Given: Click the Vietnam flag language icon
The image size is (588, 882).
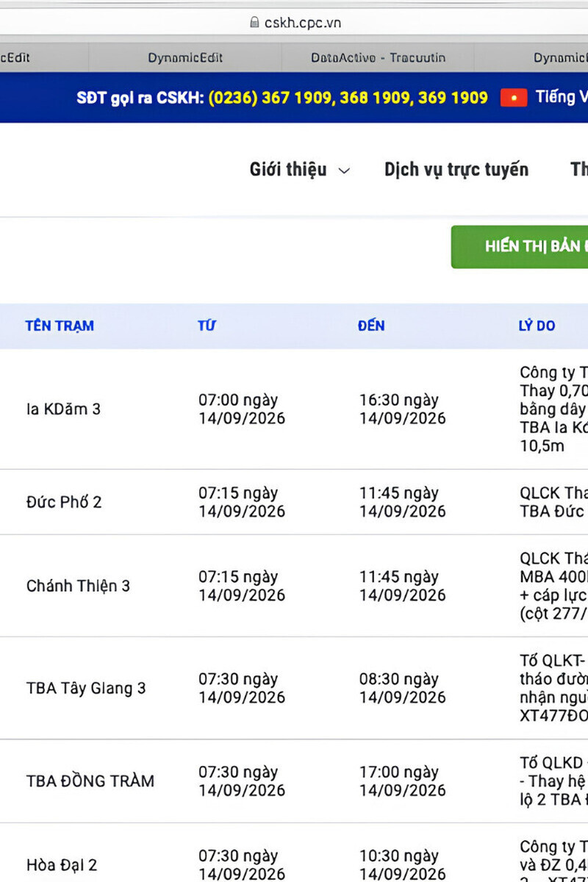Looking at the screenshot, I should point(514,98).
